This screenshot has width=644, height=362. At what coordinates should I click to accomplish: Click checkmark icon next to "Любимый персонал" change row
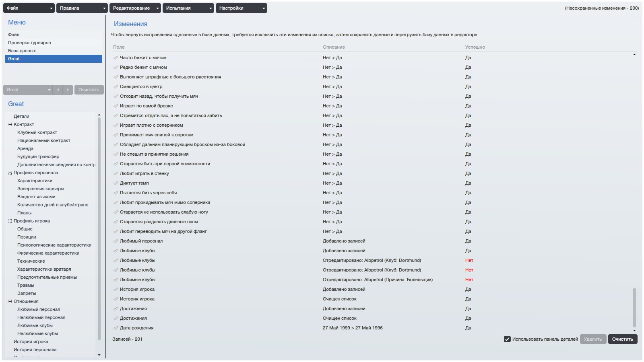(x=116, y=241)
